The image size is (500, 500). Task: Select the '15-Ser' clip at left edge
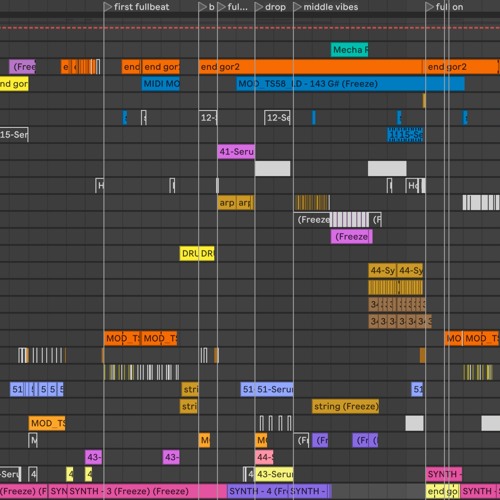click(x=14, y=135)
